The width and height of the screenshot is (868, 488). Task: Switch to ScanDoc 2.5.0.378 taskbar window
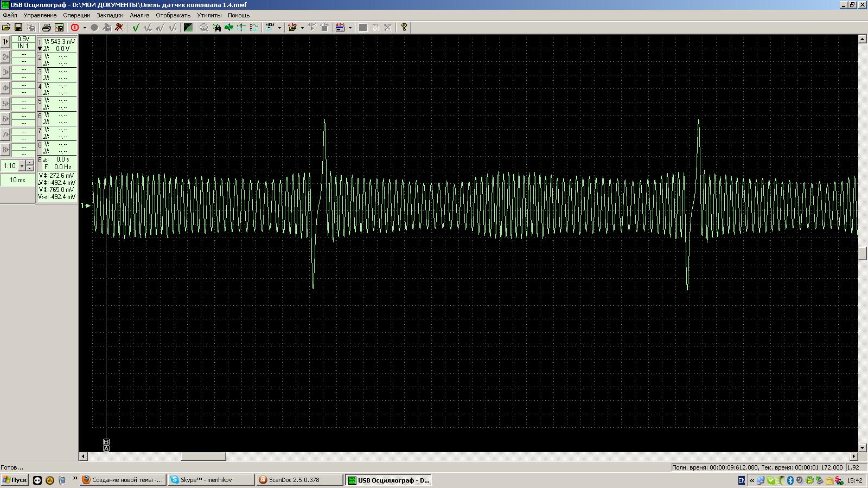coord(299,480)
